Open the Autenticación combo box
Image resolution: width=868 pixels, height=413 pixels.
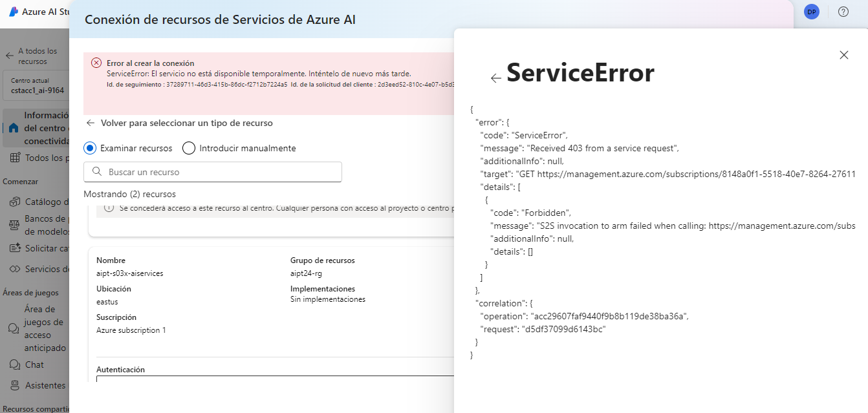pos(275,379)
